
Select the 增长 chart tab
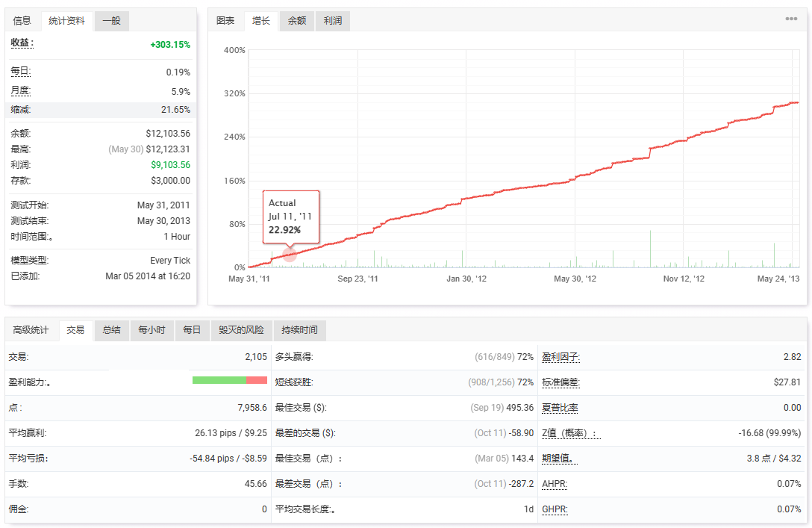[x=261, y=21]
